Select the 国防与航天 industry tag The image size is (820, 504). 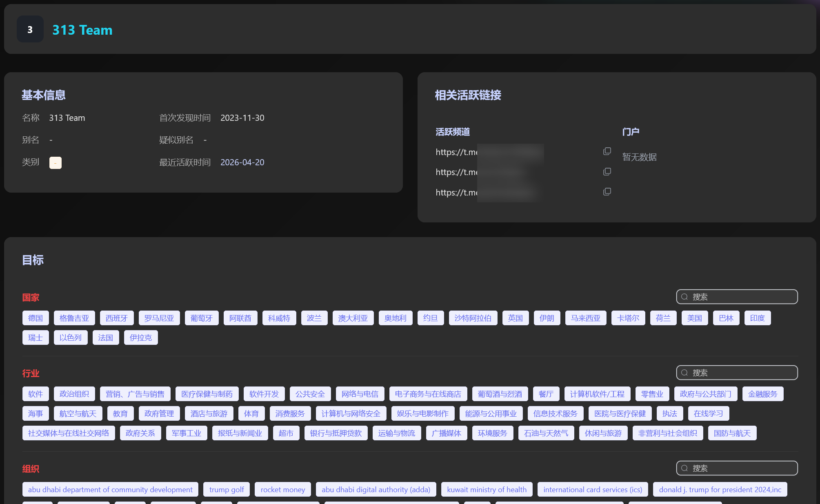pos(732,433)
